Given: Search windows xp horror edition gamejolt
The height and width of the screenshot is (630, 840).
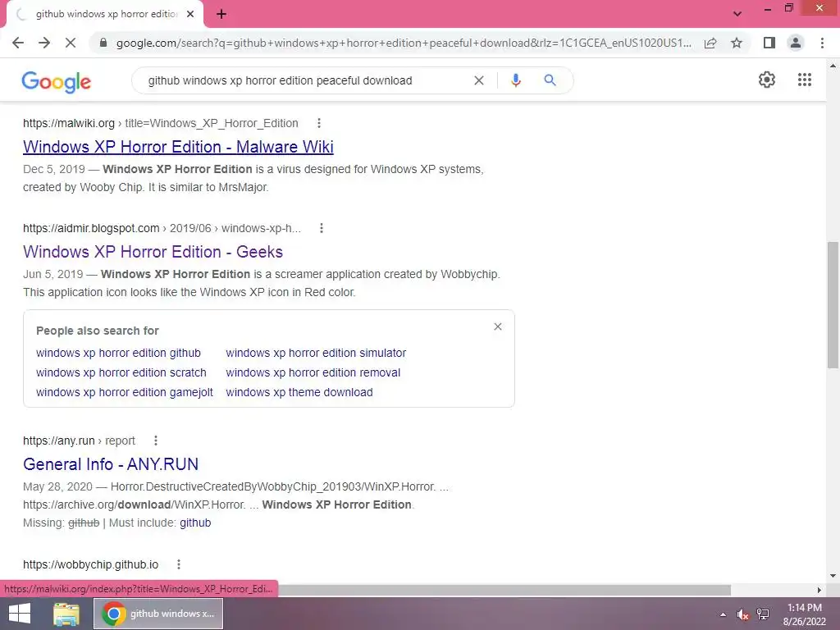Looking at the screenshot, I should point(125,392).
